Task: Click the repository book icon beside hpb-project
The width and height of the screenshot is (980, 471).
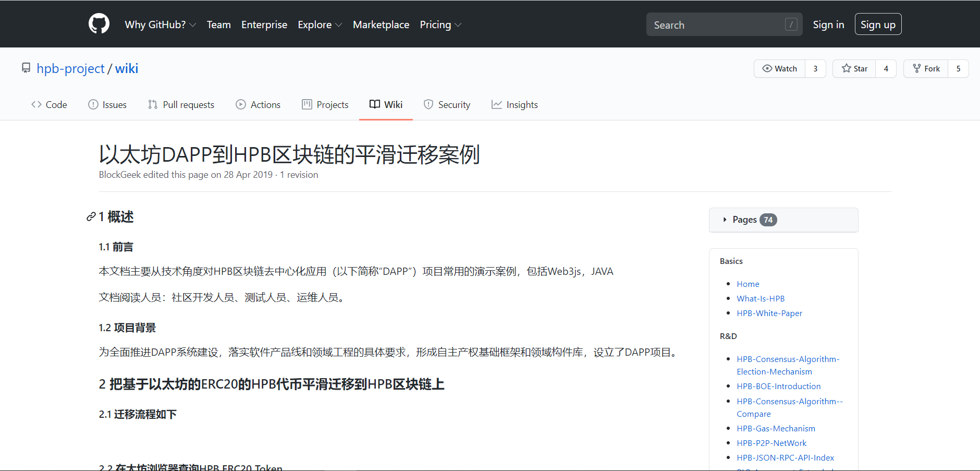Action: pos(26,68)
